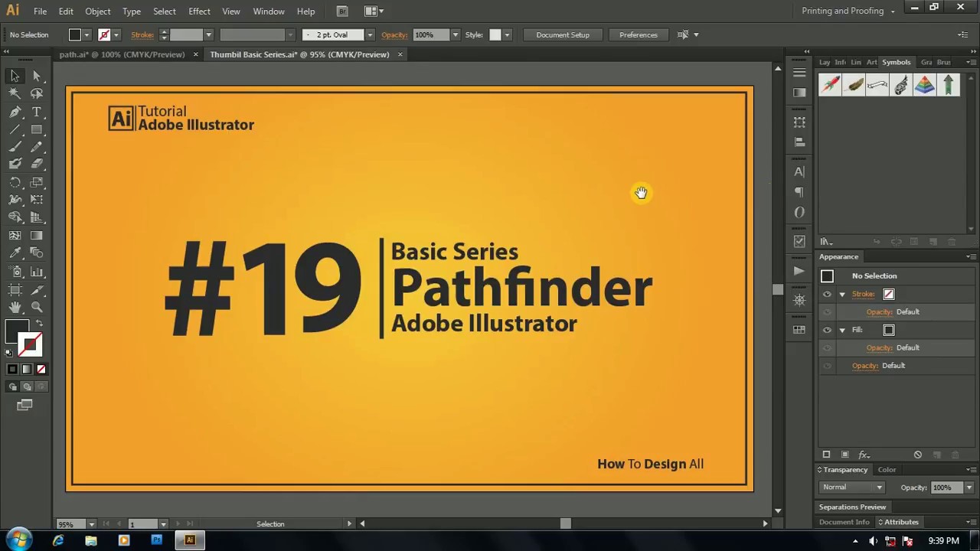Image resolution: width=980 pixels, height=551 pixels.
Task: Choose the Blob Brush tool
Action: click(15, 164)
